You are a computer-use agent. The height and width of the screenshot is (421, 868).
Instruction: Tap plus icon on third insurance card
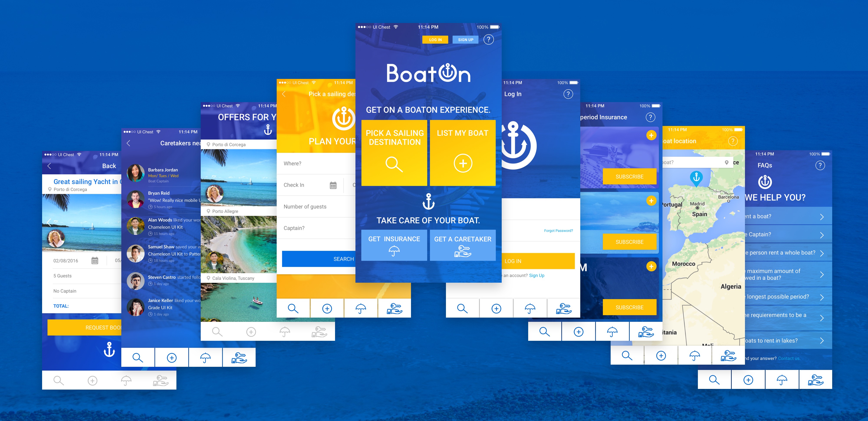pos(651,266)
